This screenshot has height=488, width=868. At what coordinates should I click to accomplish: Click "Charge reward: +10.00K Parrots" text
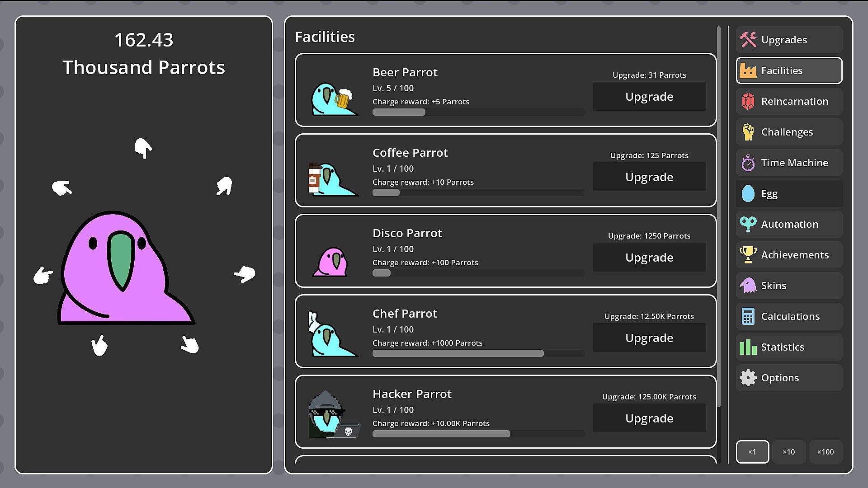(x=431, y=423)
